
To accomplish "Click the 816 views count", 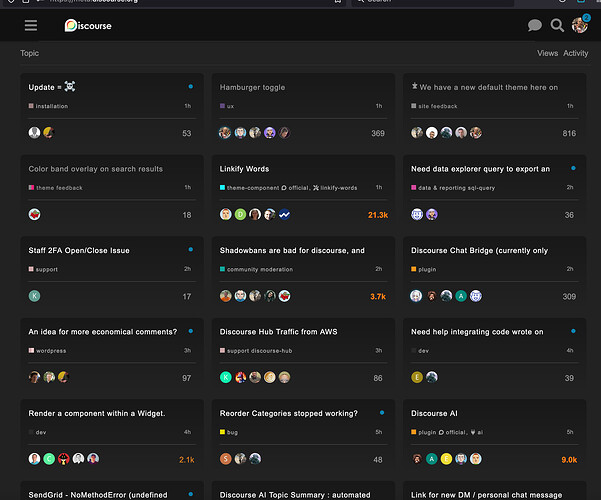I will [x=569, y=133].
